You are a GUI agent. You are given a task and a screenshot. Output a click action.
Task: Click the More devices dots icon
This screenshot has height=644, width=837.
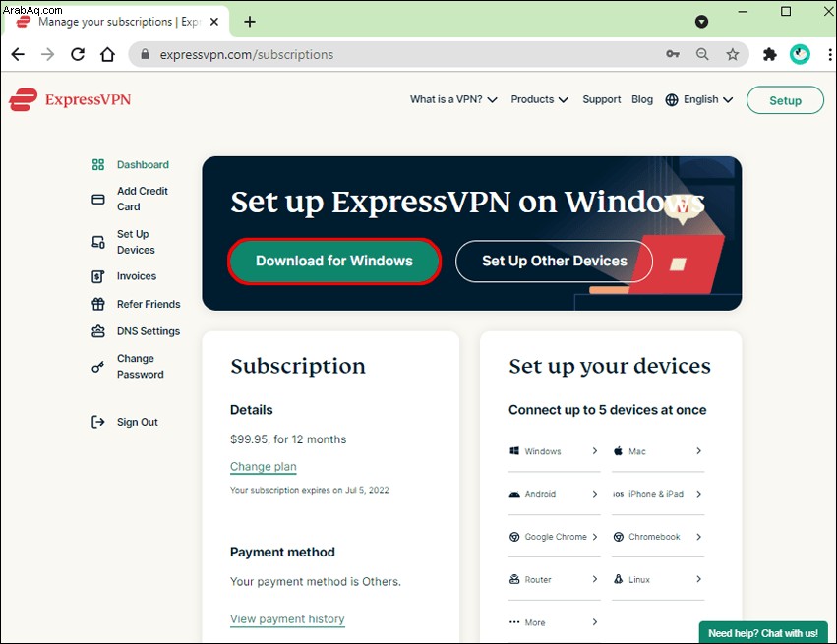[514, 622]
